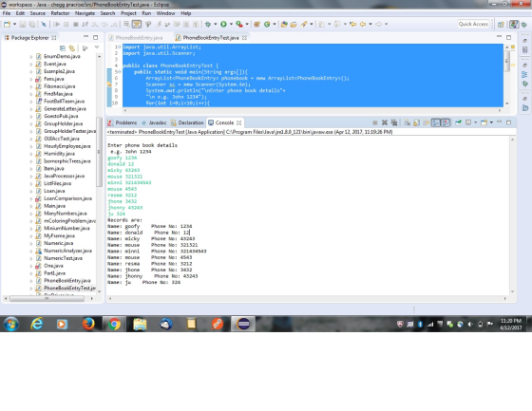Click the Open Type icon
The image size is (532, 411).
coord(284,24)
